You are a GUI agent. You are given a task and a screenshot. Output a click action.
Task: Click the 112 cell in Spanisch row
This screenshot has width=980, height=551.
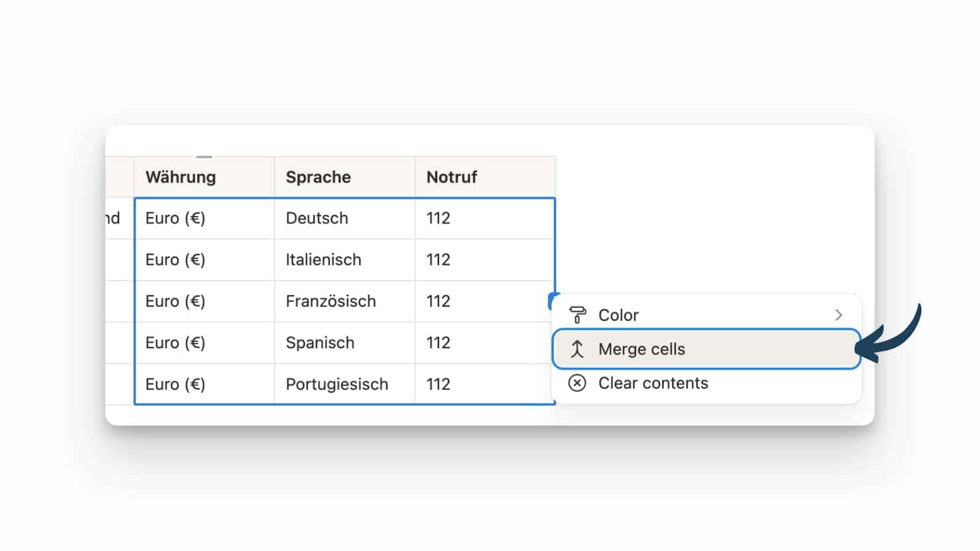click(485, 343)
